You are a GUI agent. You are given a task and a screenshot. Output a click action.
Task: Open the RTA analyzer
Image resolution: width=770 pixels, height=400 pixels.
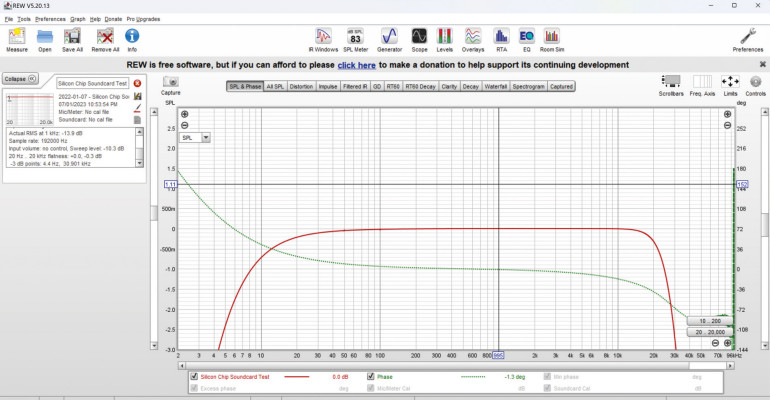501,38
